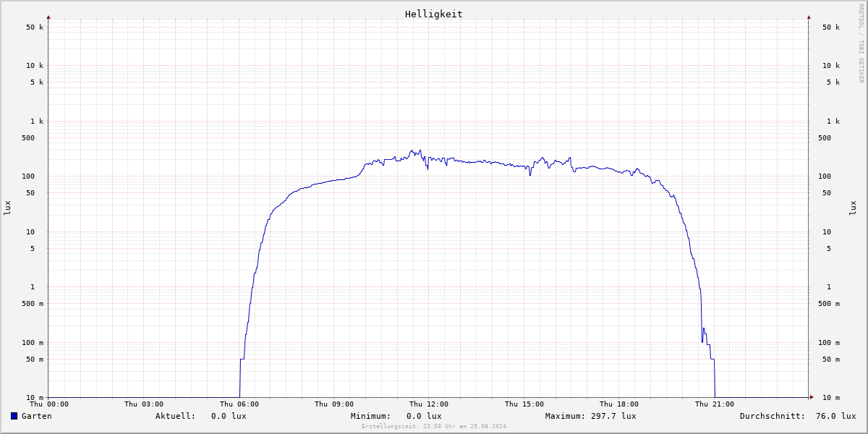
Task: Click the Thu 21:00 time axis label
Action: point(715,404)
